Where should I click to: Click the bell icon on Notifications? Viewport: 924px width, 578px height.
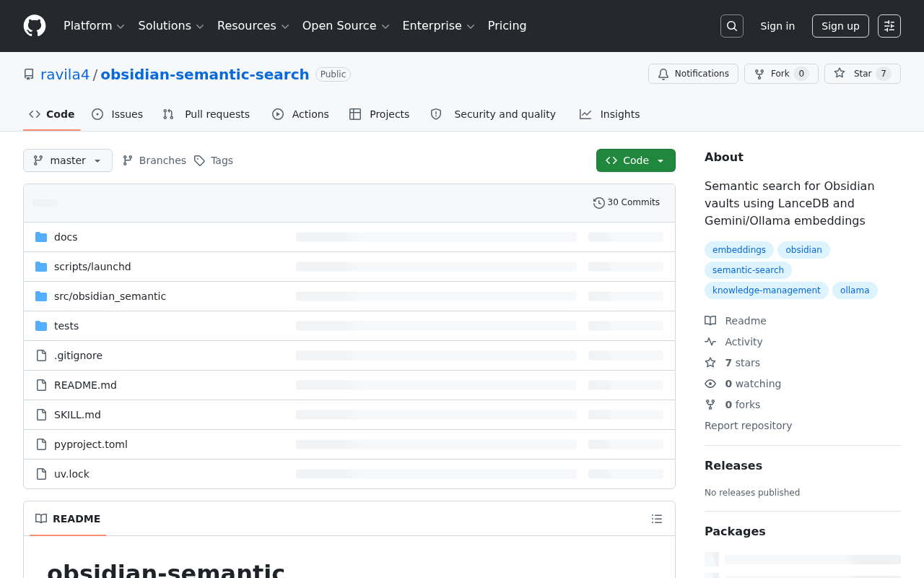coord(663,74)
